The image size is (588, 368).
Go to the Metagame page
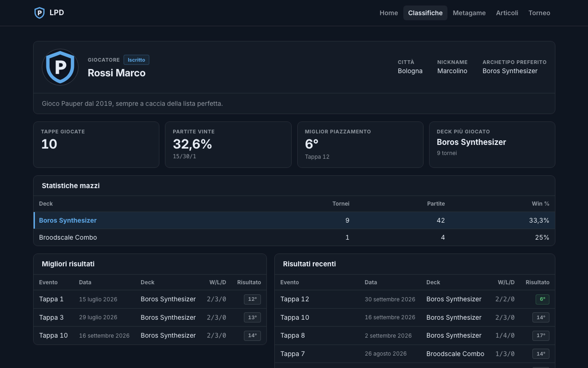(x=469, y=13)
